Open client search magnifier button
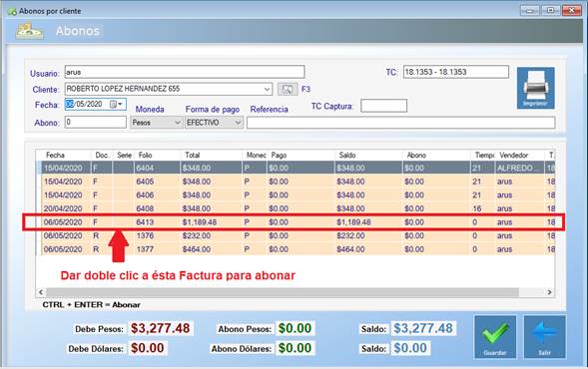This screenshot has height=369, width=588. point(288,89)
